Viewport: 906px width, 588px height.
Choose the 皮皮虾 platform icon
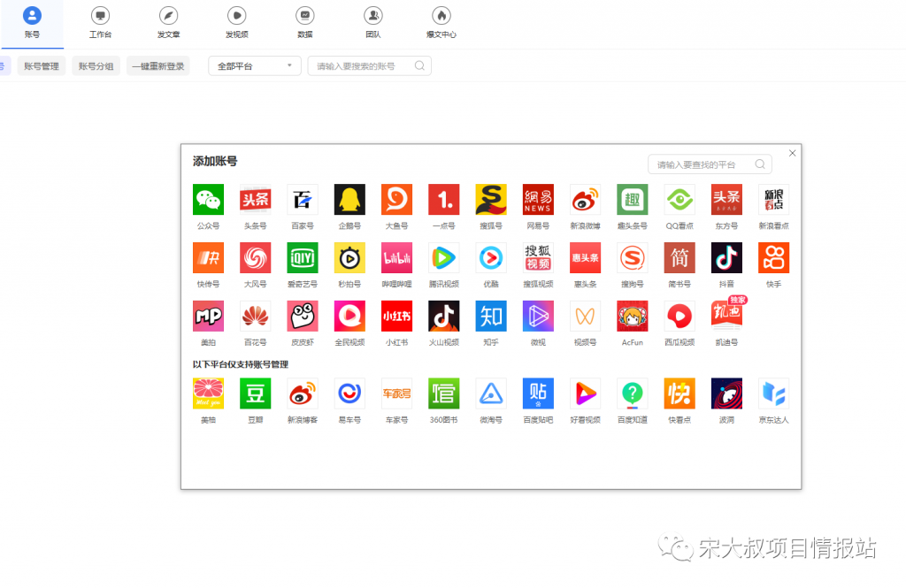point(303,317)
